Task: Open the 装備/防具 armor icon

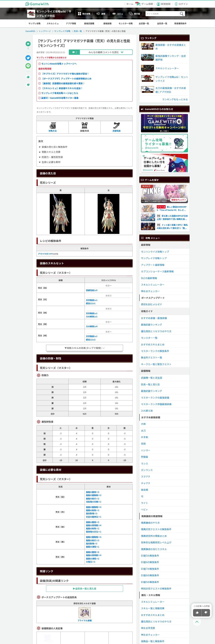Action: click(x=85, y=126)
